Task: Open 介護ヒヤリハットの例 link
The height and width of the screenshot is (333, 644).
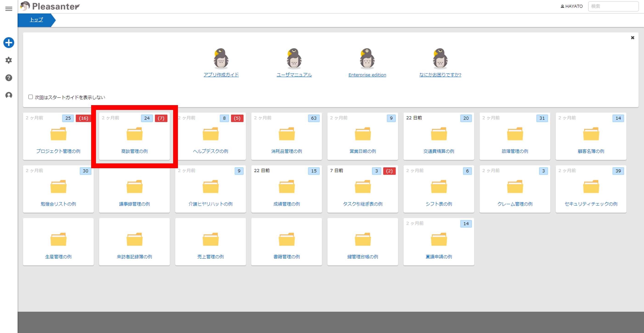Action: 211,204
